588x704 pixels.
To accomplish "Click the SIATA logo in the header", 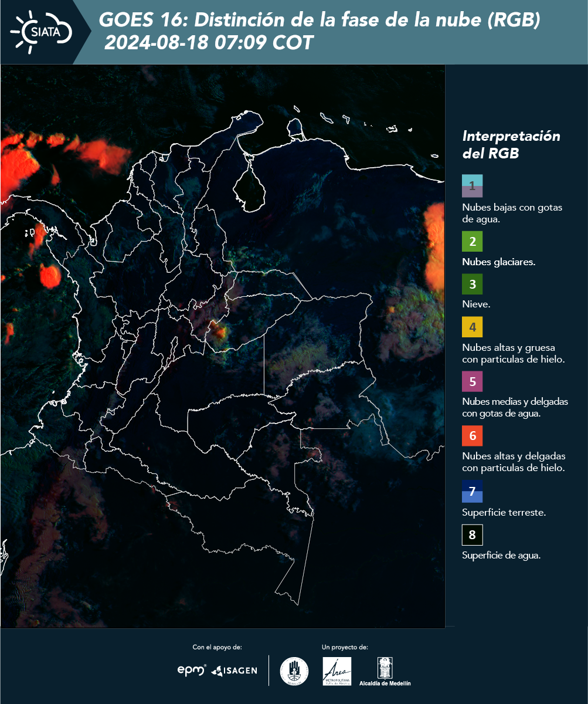I will (x=41, y=32).
